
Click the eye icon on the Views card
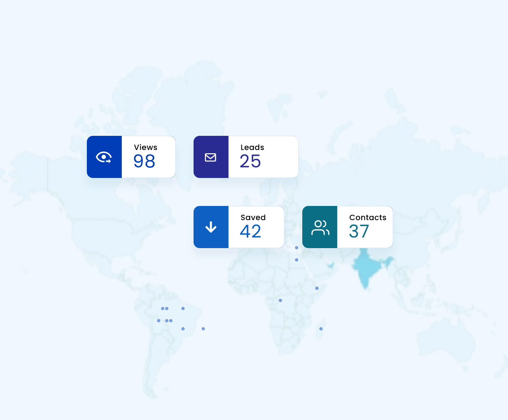104,157
